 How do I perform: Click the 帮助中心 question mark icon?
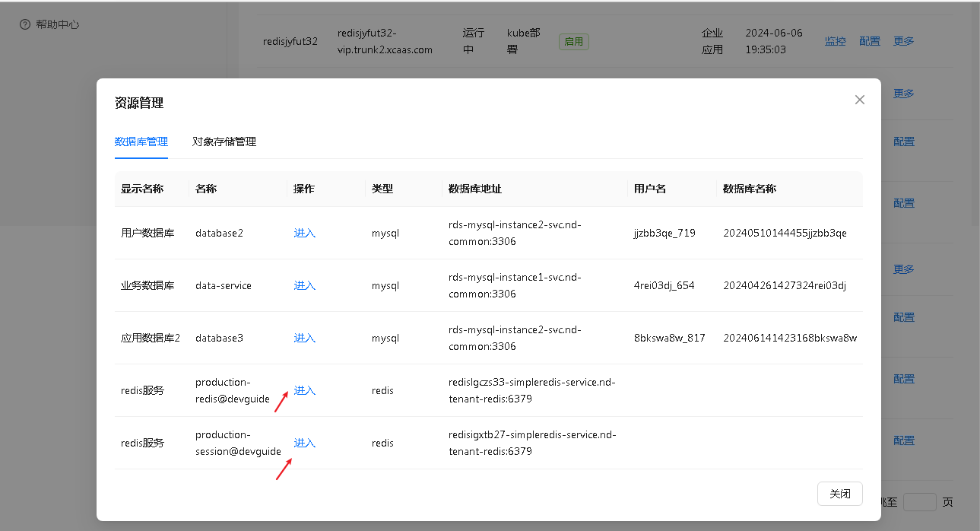pos(25,24)
